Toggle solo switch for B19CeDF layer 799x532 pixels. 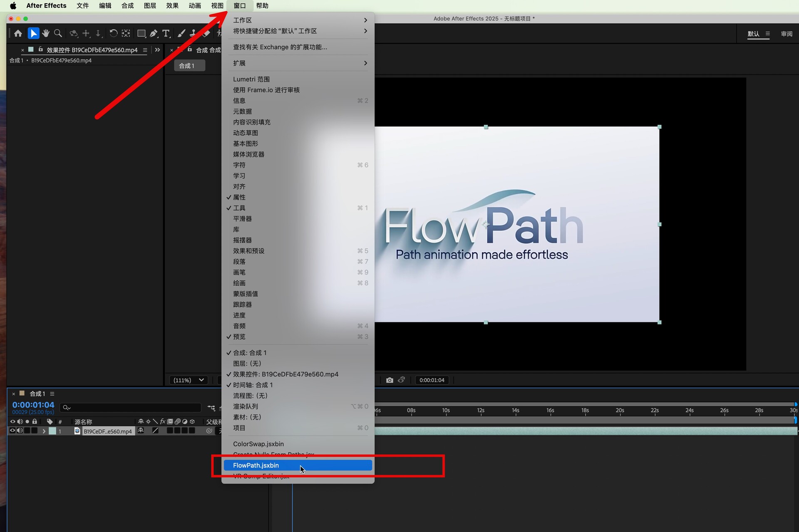click(27, 431)
